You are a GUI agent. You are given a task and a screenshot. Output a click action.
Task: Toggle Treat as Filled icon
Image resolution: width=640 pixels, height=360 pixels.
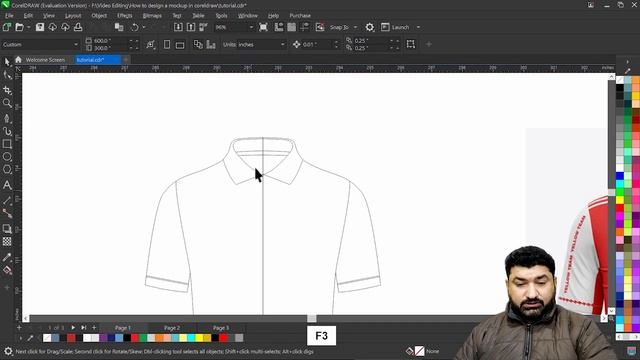411,44
